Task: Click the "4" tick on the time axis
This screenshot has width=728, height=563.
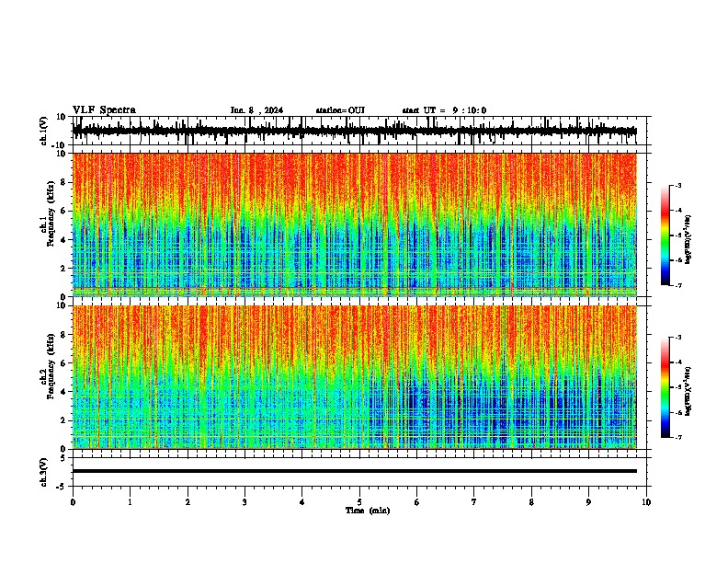Action: (x=302, y=502)
